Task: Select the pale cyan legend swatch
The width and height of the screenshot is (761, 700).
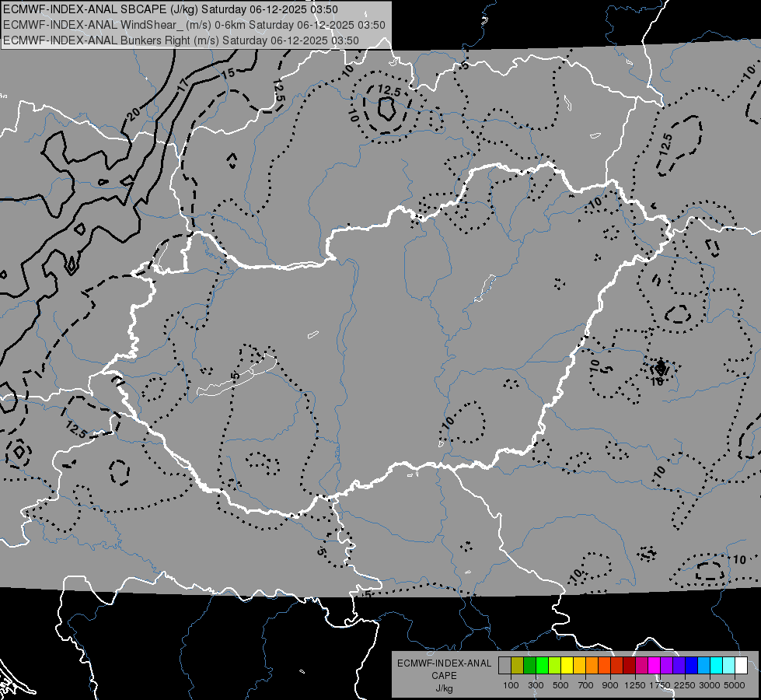Action: coord(729,666)
